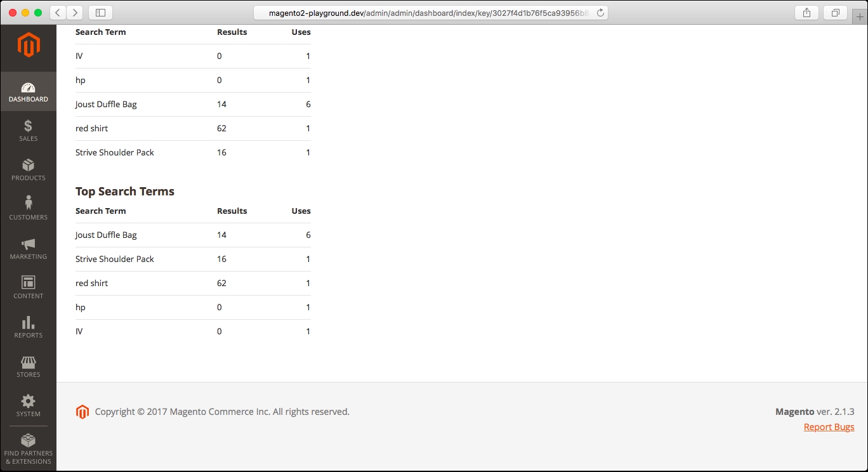Click Top Search Terms 'Uses' column header

301,211
